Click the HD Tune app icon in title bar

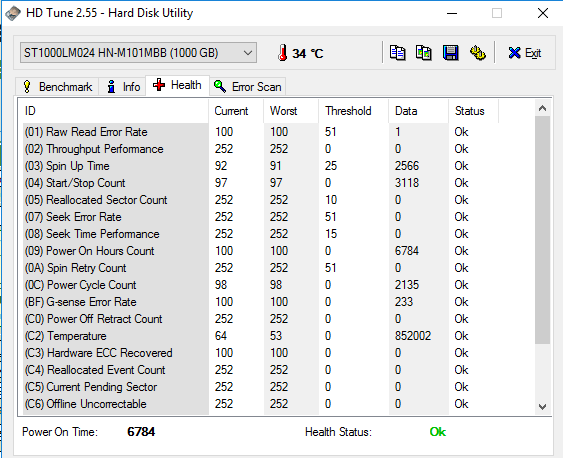13,13
